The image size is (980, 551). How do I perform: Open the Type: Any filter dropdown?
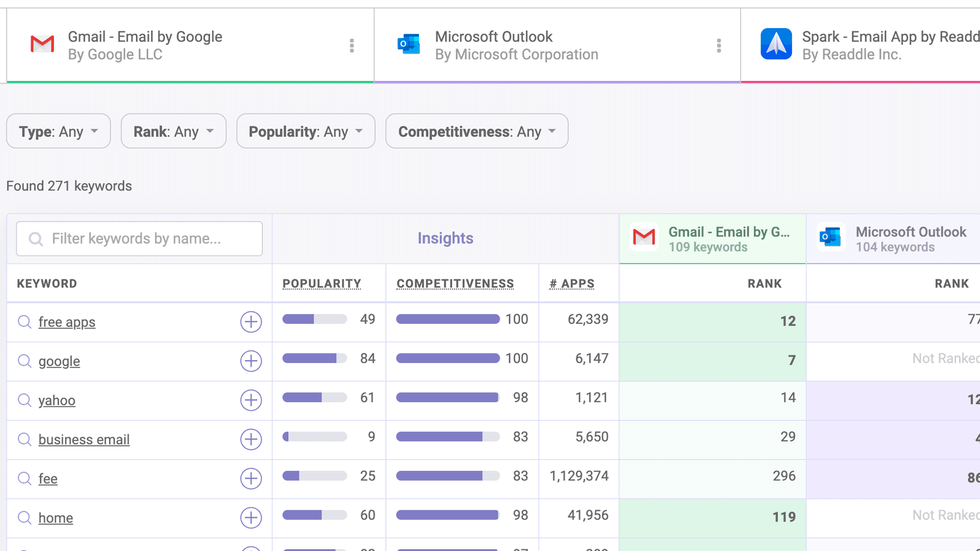click(59, 131)
